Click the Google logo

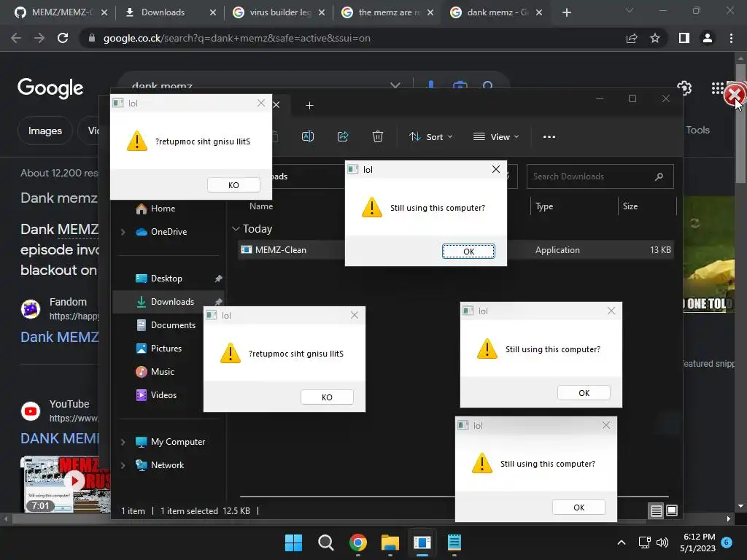coord(50,87)
